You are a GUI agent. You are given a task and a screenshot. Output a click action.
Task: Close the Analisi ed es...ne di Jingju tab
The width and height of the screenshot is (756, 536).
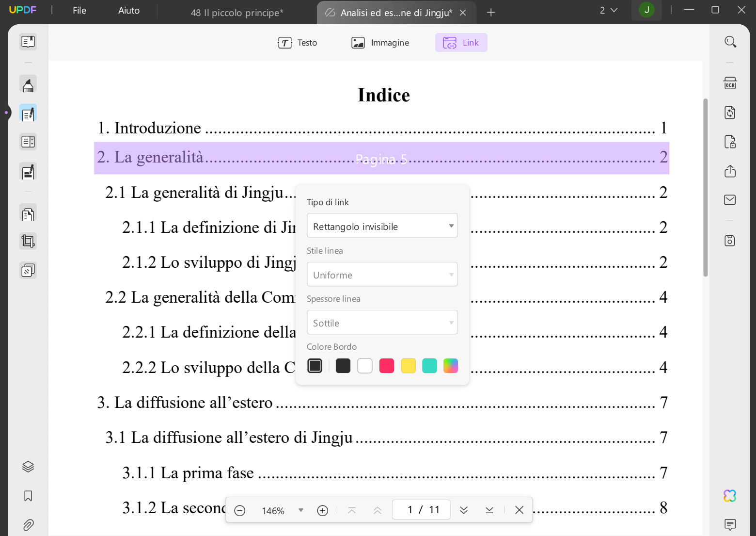pos(463,13)
